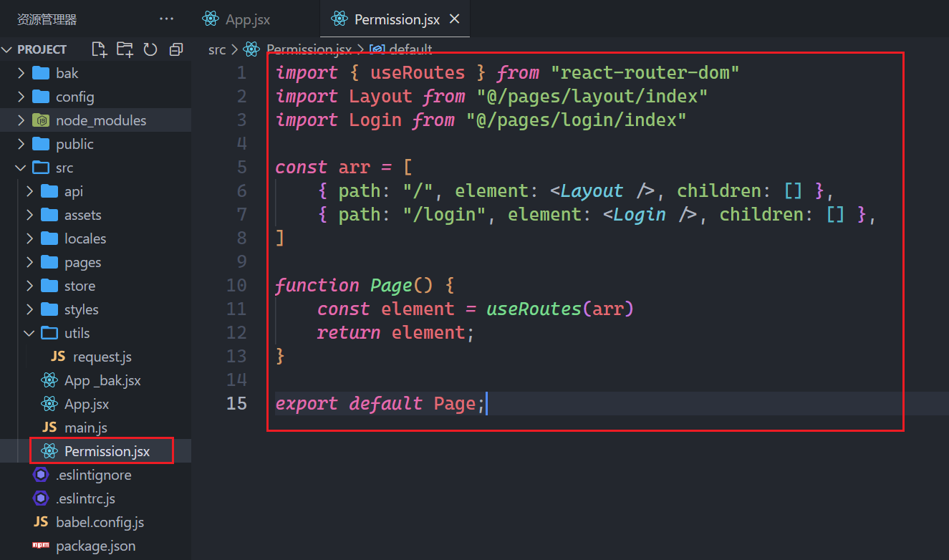Click the New Folder icon in the explorer header

(x=125, y=49)
